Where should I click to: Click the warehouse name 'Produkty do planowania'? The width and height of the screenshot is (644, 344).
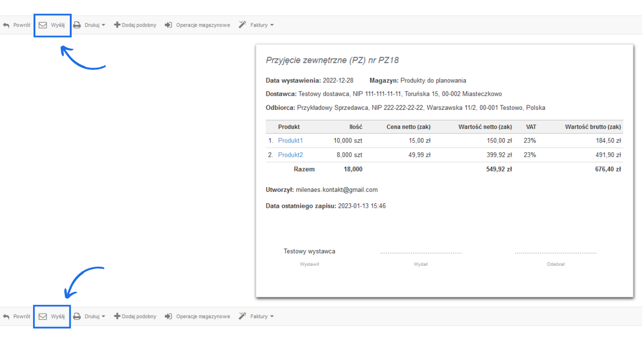tap(433, 80)
